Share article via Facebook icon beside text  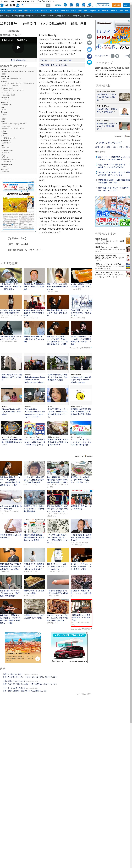[89, 57]
